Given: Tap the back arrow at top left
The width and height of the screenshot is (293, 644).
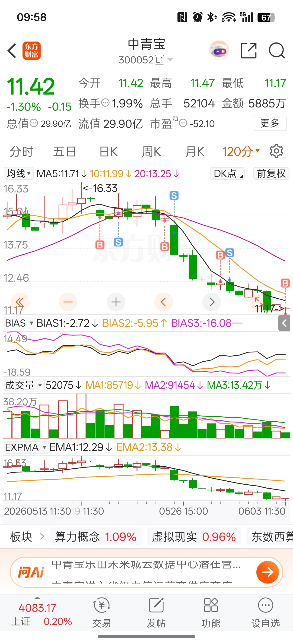Looking at the screenshot, I should (x=12, y=51).
